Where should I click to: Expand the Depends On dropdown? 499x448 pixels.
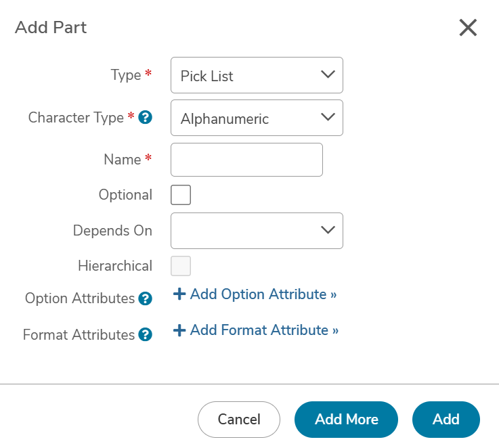[x=257, y=231]
